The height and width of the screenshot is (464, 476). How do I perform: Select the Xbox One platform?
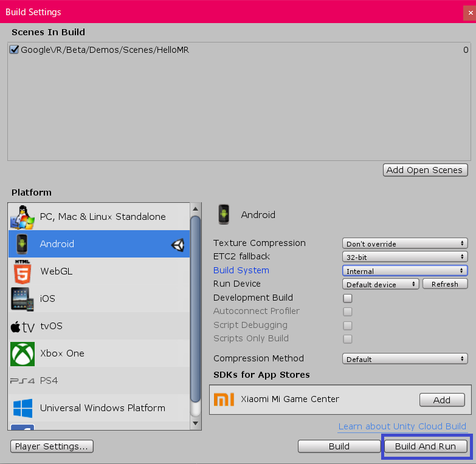[99, 353]
